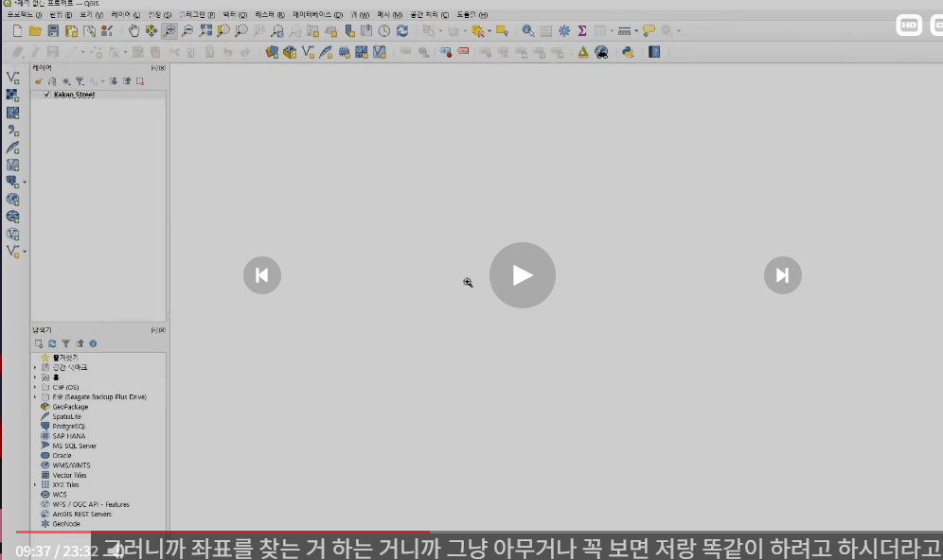Select SpatiaLite in the browser
Viewport: 943px width, 560px height.
point(66,416)
